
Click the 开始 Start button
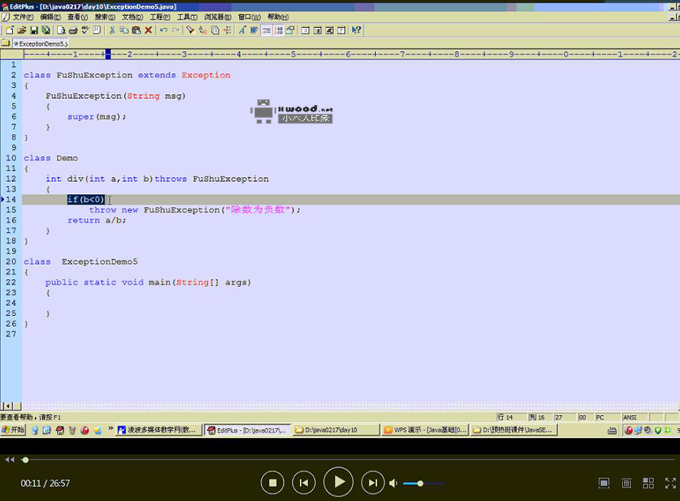[x=13, y=430]
